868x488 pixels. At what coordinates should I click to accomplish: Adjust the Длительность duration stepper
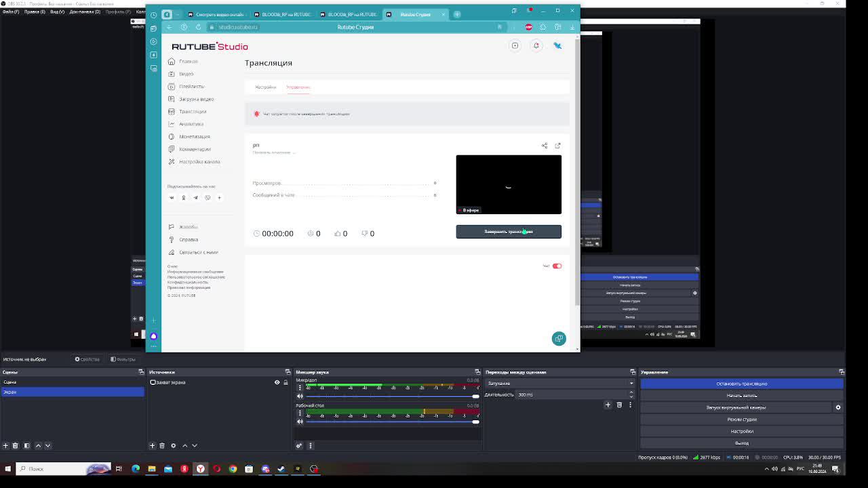coord(631,394)
